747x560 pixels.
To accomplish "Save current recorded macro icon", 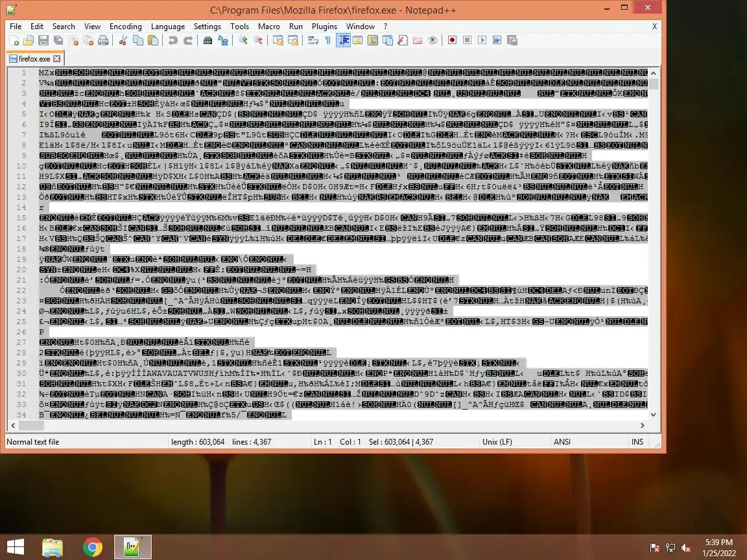I will [512, 40].
